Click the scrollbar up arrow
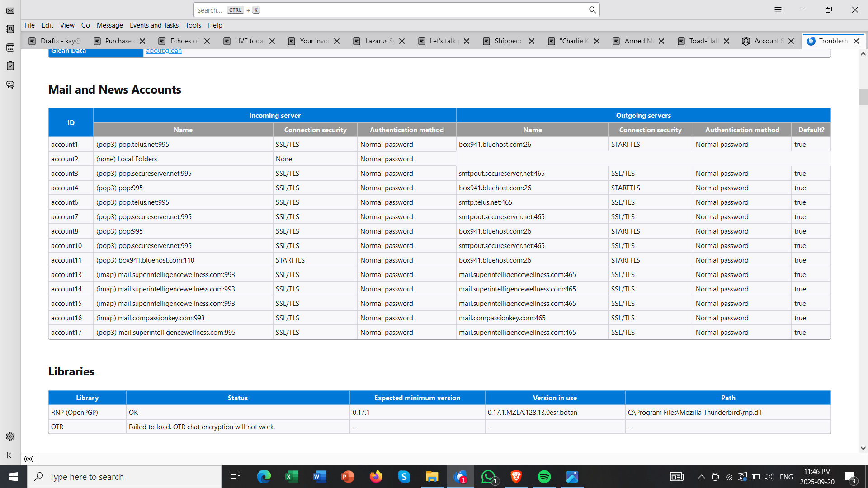This screenshot has width=868, height=488. [x=863, y=54]
